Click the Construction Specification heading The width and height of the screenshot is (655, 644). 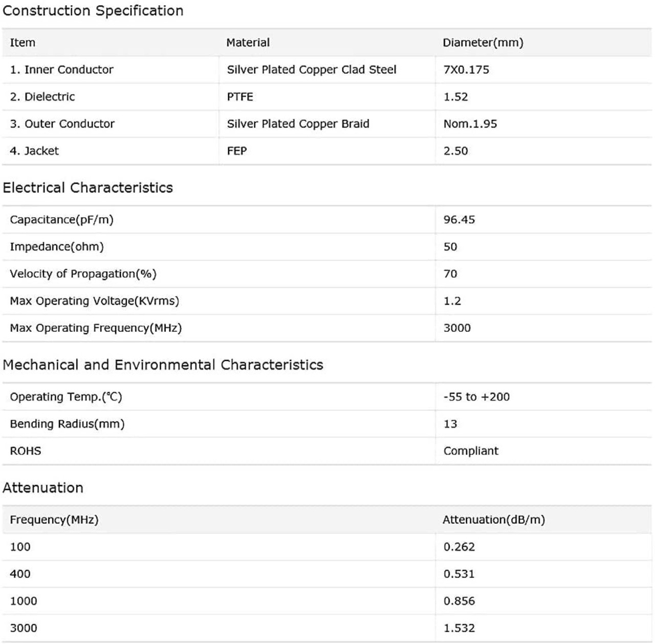pos(93,11)
